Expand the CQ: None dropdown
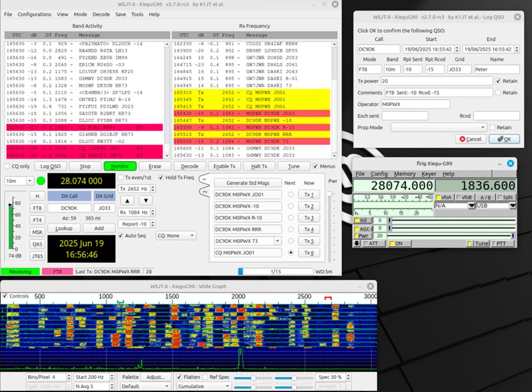The image size is (532, 392). (176, 235)
